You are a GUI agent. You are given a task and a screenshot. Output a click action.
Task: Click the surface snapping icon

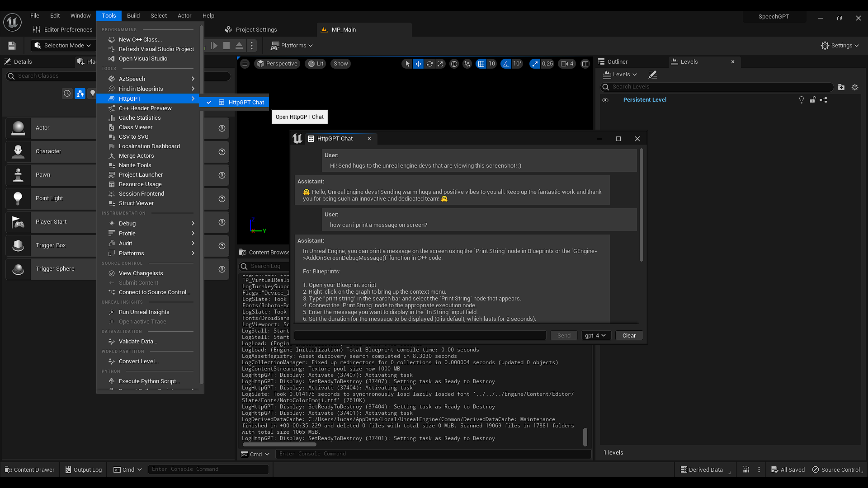[x=467, y=64]
